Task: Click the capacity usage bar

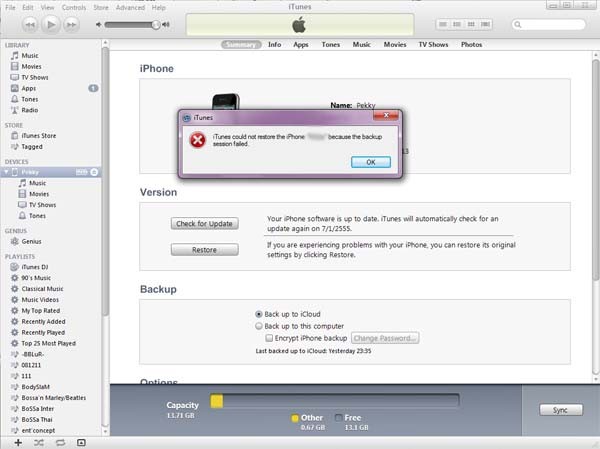Action: [335, 401]
